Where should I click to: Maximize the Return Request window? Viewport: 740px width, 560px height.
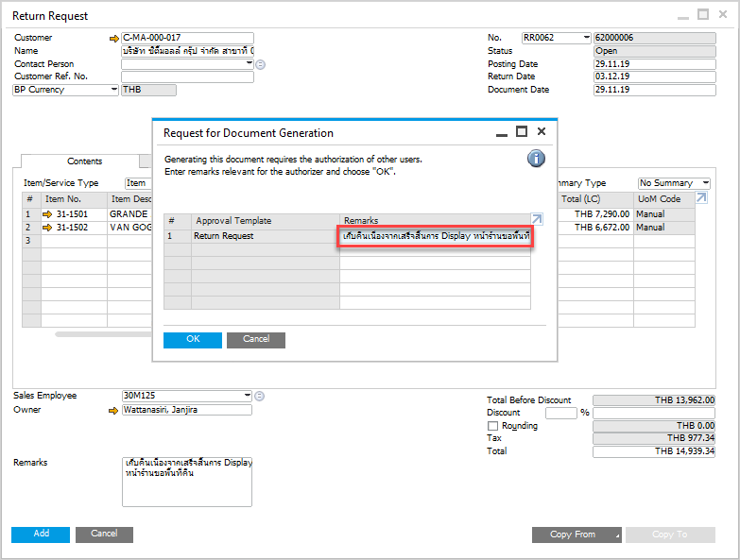tap(703, 14)
